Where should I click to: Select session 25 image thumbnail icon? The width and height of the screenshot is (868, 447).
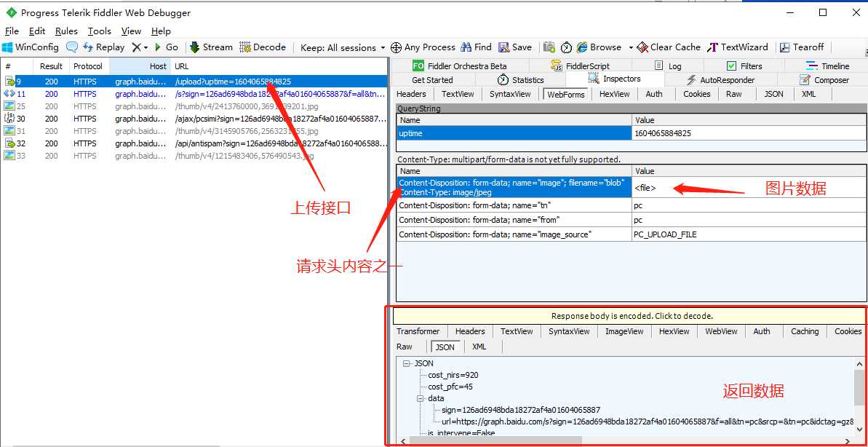[9, 106]
